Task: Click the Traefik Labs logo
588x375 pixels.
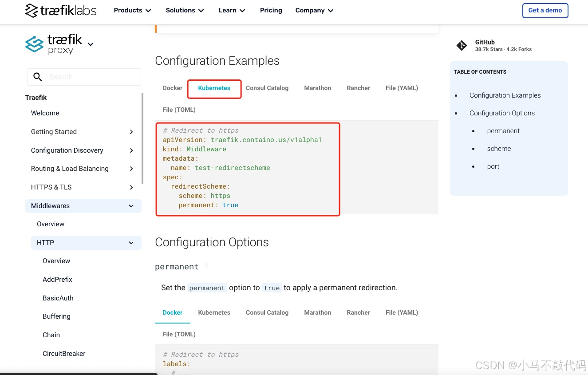Action: [x=61, y=11]
